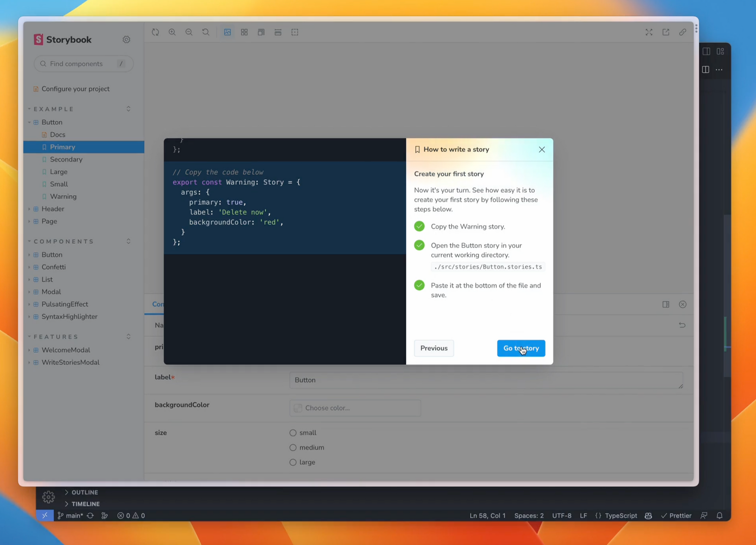Open the Secondary story item

pyautogui.click(x=66, y=159)
